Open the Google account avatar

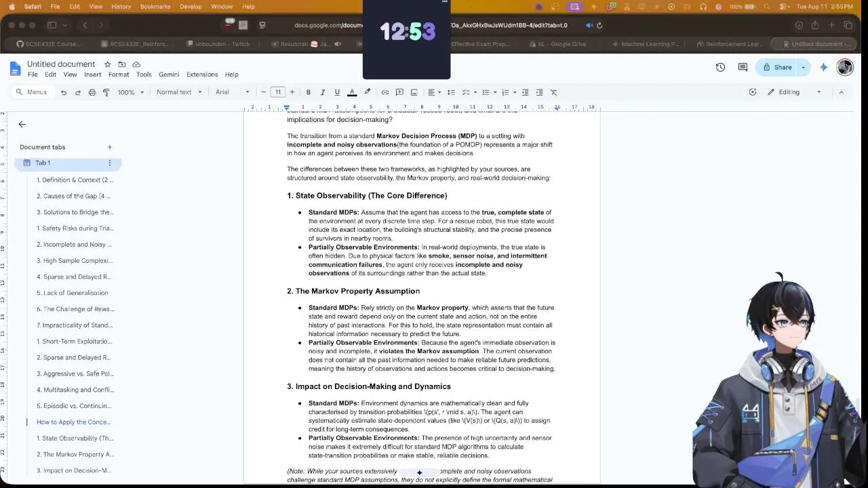click(x=845, y=67)
